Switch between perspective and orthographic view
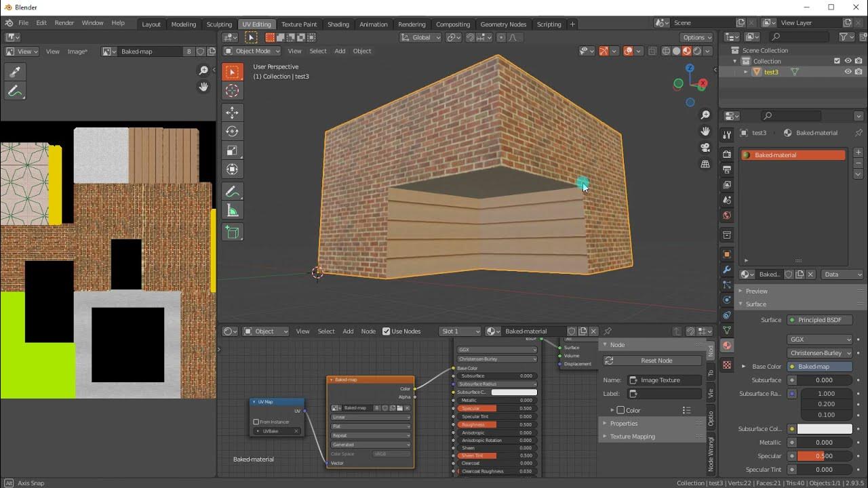 pyautogui.click(x=705, y=164)
